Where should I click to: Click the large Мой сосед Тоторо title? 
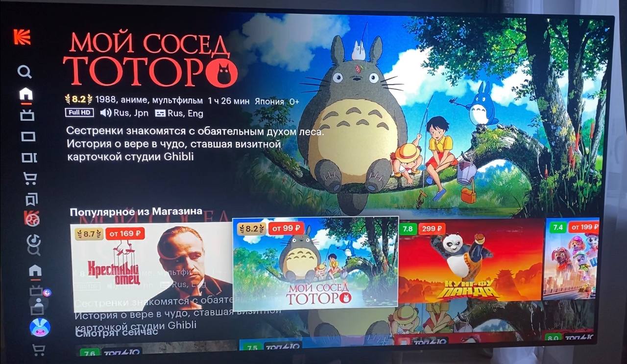[150, 59]
